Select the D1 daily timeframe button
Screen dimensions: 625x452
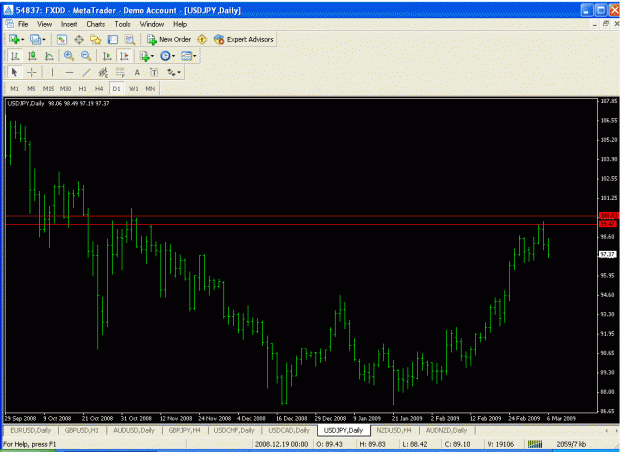point(116,88)
